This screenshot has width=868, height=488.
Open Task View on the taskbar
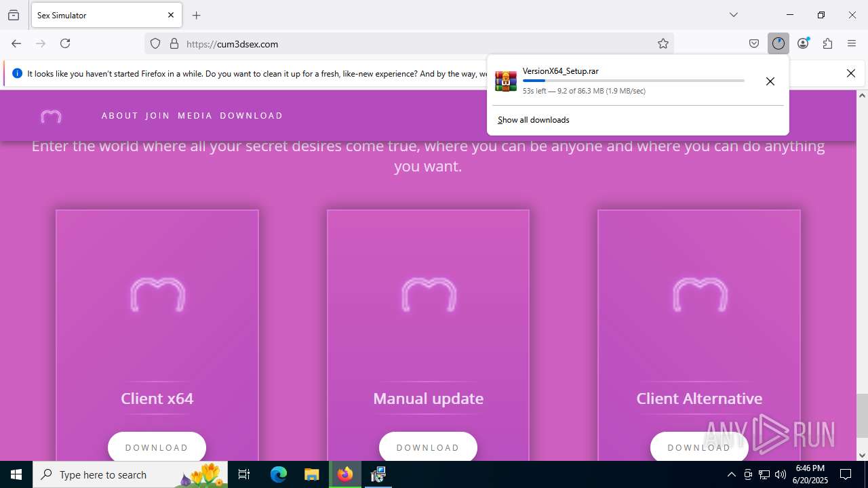pos(244,474)
